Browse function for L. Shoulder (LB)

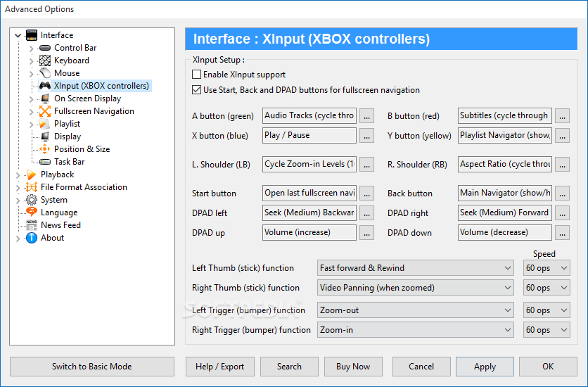(366, 164)
